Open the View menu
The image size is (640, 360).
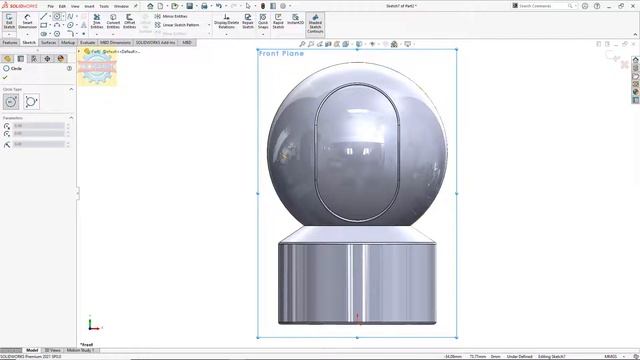tap(75, 6)
